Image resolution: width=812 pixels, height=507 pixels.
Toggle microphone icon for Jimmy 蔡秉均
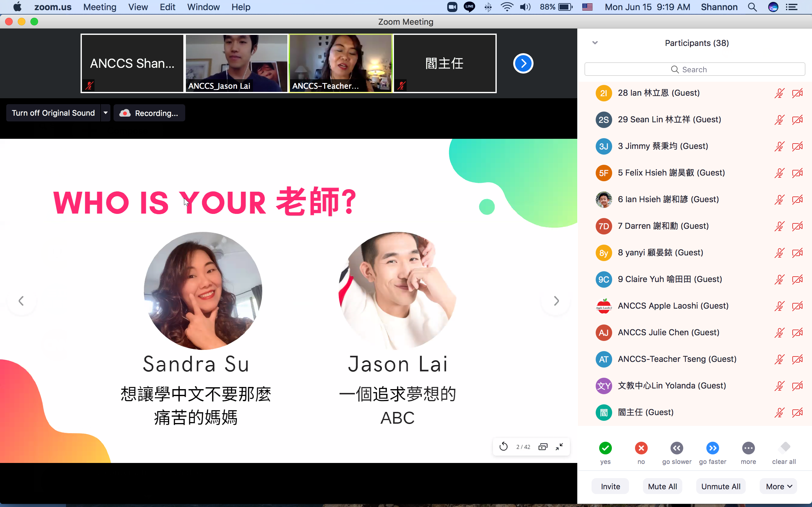tap(779, 146)
